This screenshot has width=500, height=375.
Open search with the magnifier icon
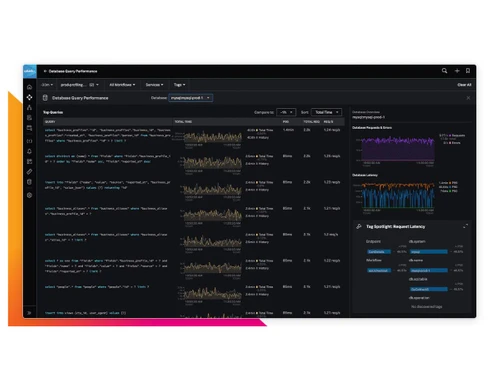coord(444,71)
